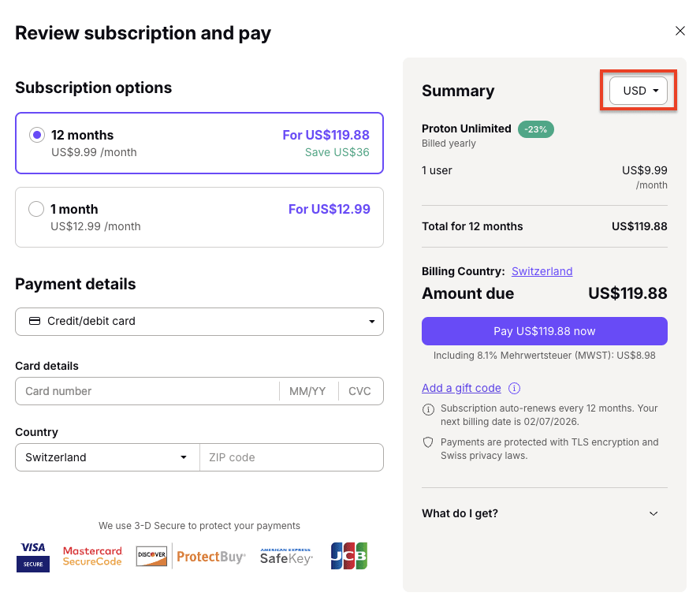
Task: Click the Visa Secure logo
Action: pyautogui.click(x=33, y=556)
